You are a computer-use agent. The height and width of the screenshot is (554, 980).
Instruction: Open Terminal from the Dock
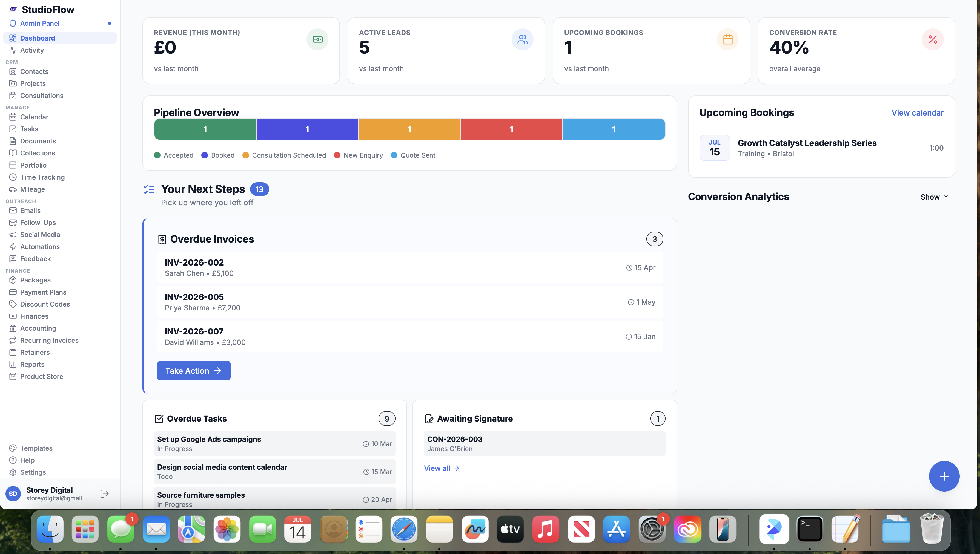809,529
